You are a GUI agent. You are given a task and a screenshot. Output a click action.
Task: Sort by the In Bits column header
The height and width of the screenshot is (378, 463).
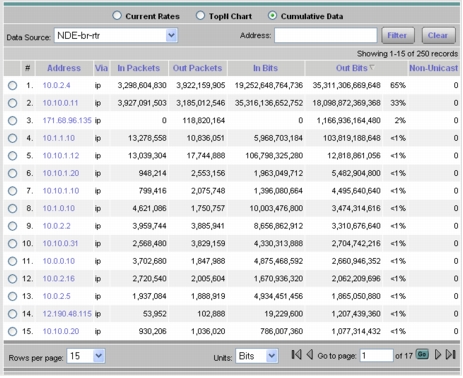265,68
